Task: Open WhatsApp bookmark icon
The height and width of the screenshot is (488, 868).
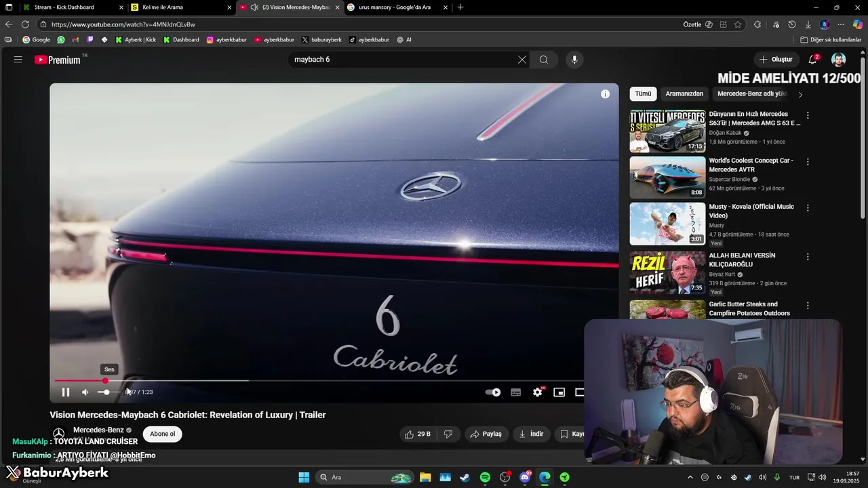Action: 61,40
